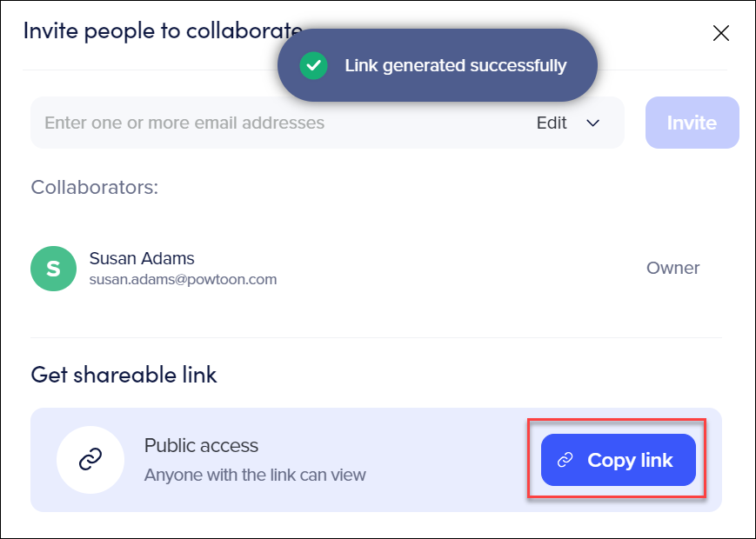Image resolution: width=756 pixels, height=539 pixels.
Task: Expand the permission chevron next to Edit
Action: pyautogui.click(x=592, y=123)
